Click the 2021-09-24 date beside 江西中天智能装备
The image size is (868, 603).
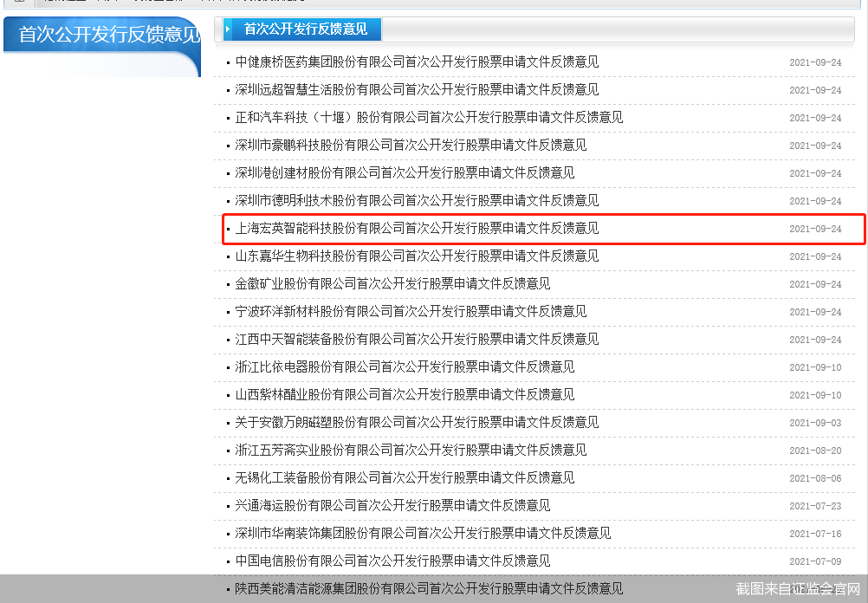[815, 340]
